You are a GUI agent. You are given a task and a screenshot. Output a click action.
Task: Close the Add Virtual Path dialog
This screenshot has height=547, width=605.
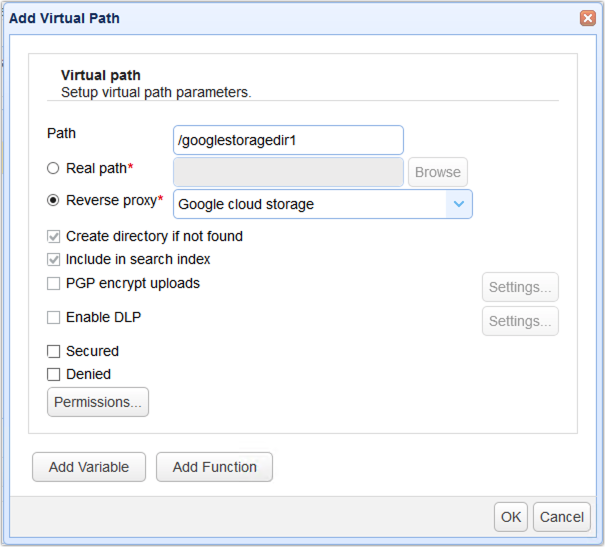click(587, 18)
